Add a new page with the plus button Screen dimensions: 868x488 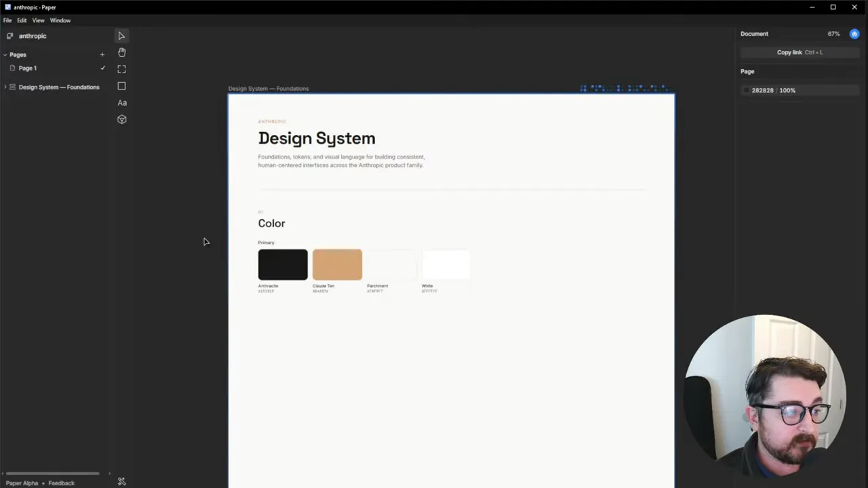(102, 54)
